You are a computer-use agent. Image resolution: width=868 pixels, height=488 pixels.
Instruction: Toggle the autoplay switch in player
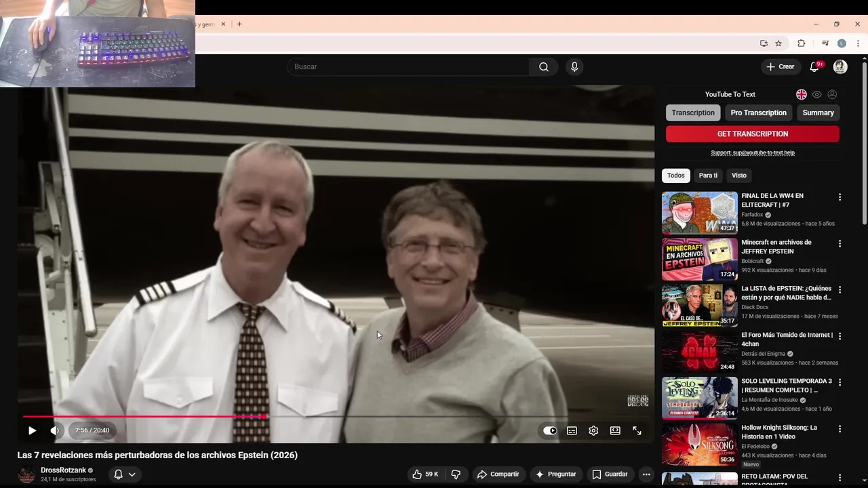[550, 430]
